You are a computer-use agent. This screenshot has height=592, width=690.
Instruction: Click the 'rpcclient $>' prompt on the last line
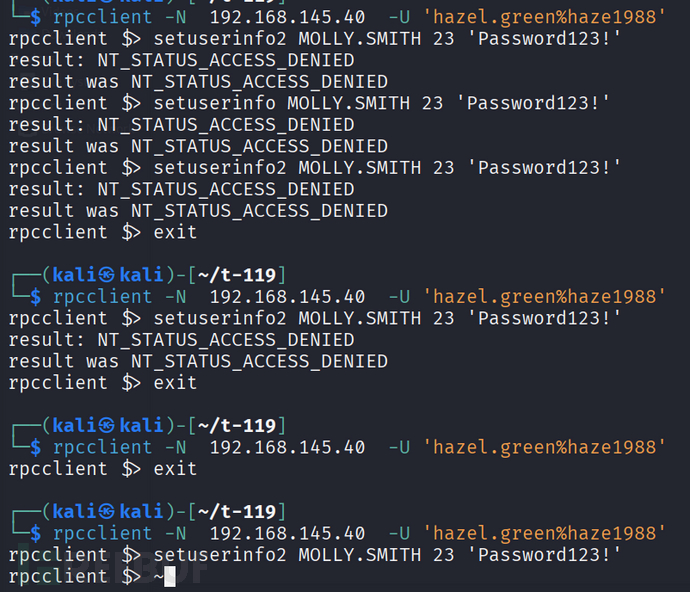coord(70,577)
